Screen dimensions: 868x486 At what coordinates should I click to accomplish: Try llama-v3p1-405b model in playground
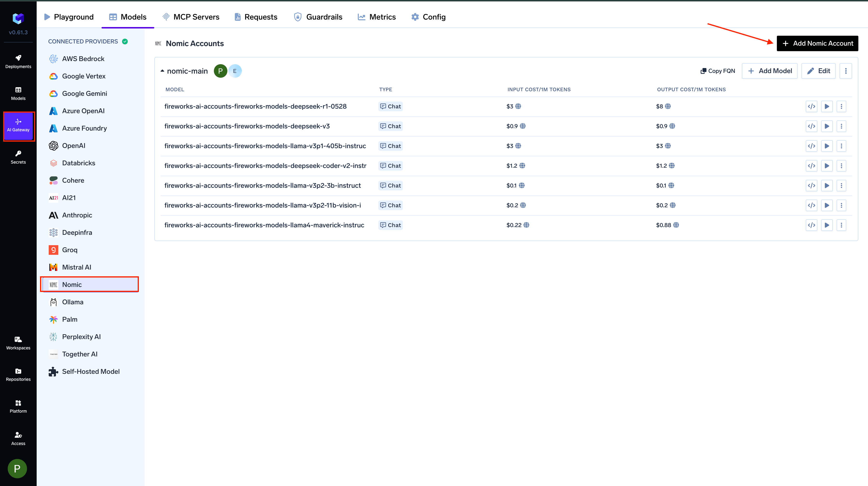click(827, 146)
